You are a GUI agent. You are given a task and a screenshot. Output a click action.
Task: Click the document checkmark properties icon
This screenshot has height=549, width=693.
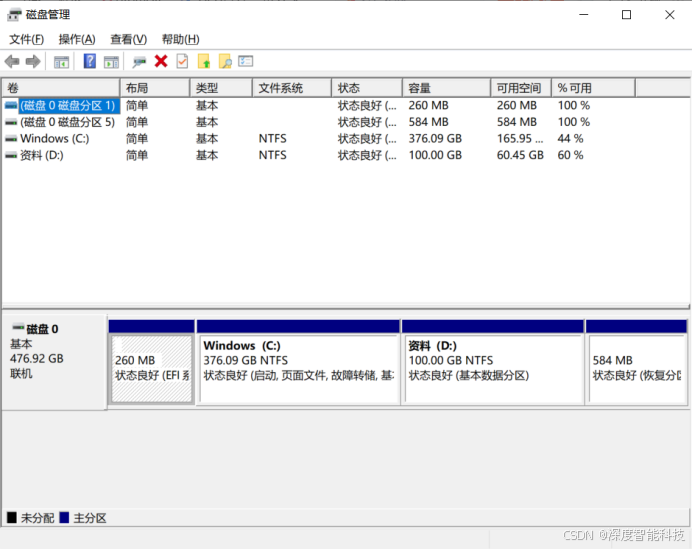(x=182, y=61)
